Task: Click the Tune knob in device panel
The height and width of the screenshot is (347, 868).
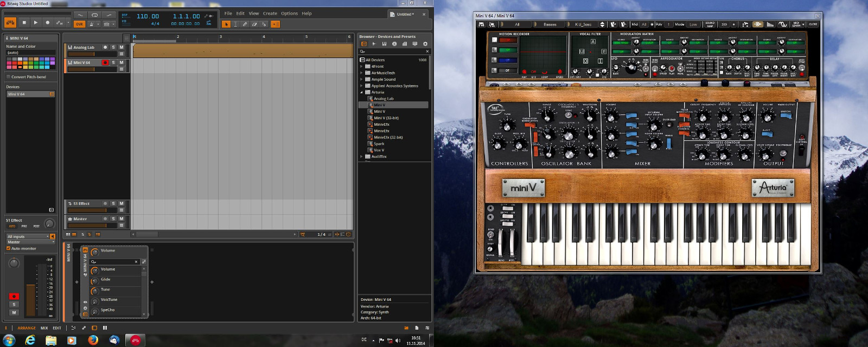Action: [95, 291]
